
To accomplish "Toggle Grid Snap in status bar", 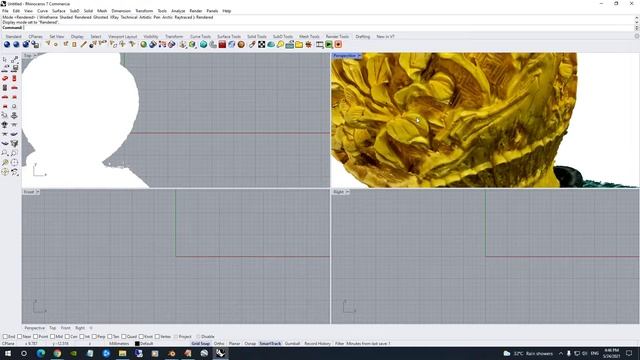I will click(x=200, y=344).
